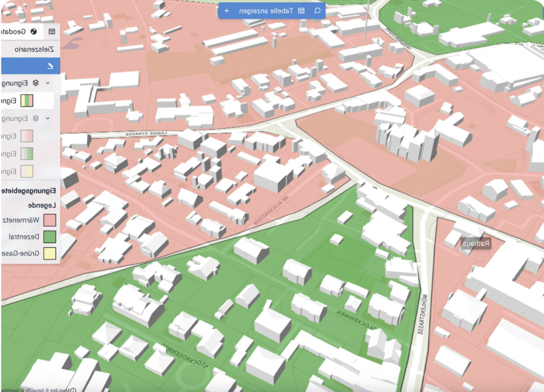This screenshot has width=544, height=392.
Task: Collapse the second Eignung group chevron
Action: pyautogui.click(x=48, y=118)
